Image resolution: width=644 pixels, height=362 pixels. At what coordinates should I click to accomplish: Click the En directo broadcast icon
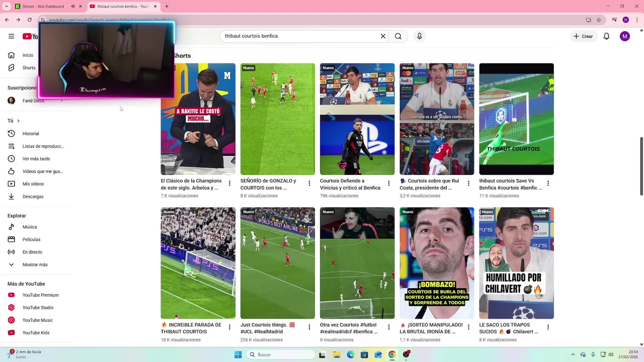11,252
